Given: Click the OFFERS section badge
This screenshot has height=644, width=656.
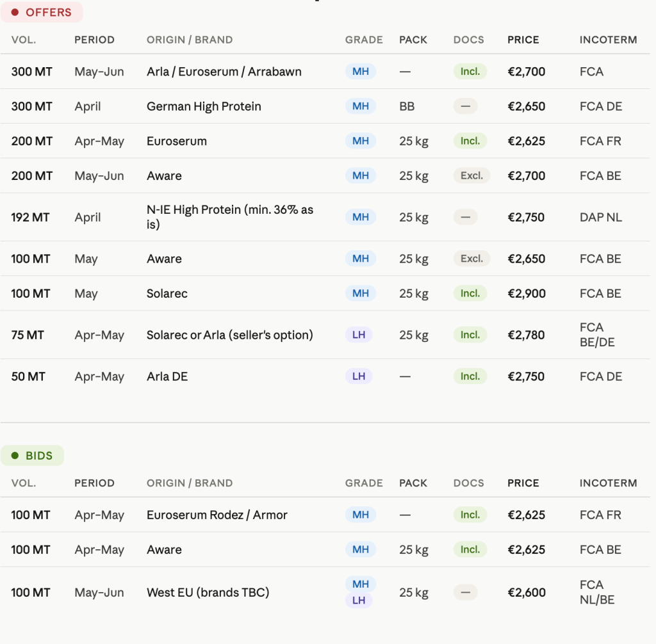Looking at the screenshot, I should tap(42, 12).
